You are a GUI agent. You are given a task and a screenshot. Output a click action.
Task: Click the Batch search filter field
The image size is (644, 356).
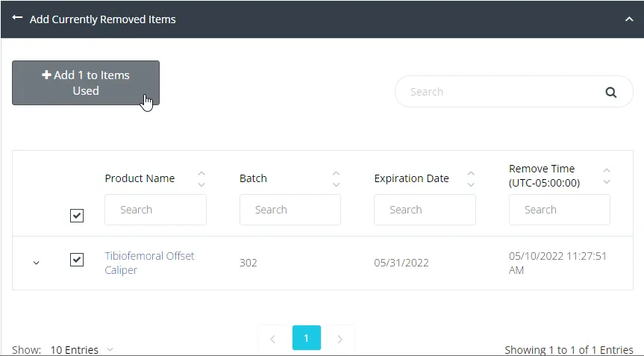[x=290, y=210]
